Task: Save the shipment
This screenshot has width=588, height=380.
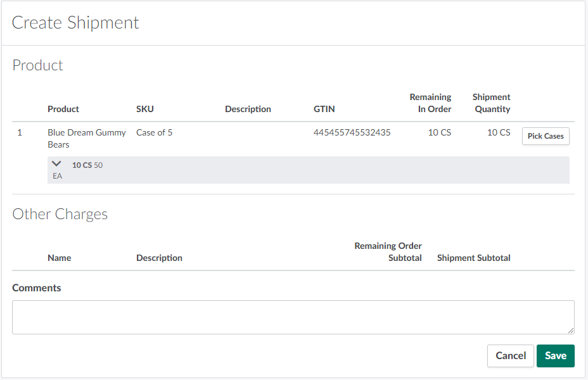Action: 555,356
